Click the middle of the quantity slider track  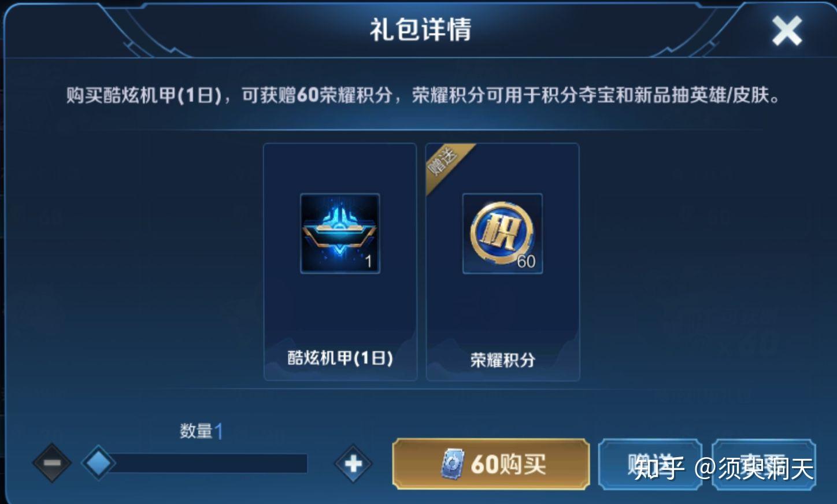(205, 464)
